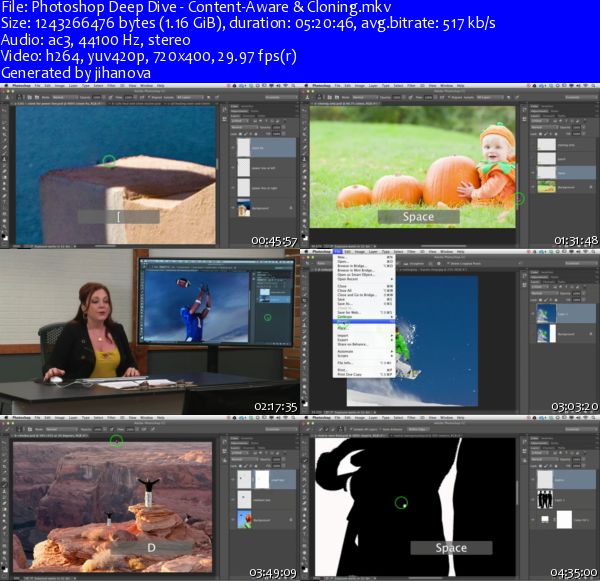Select Brush tool in 03:49:09 frame

pyautogui.click(x=4, y=485)
